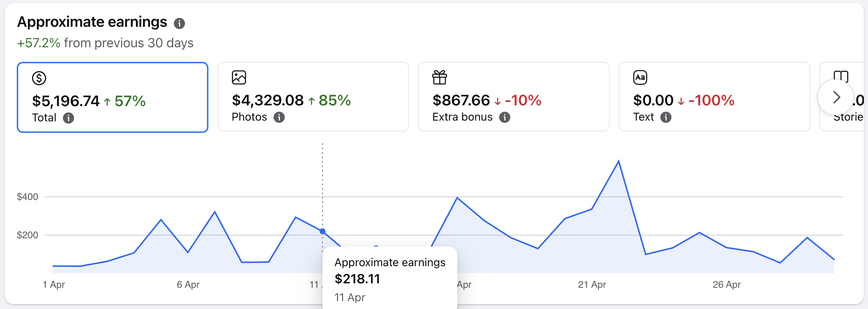Image resolution: width=868 pixels, height=309 pixels.
Task: Click the -100% change in Text card
Action: pos(711,101)
